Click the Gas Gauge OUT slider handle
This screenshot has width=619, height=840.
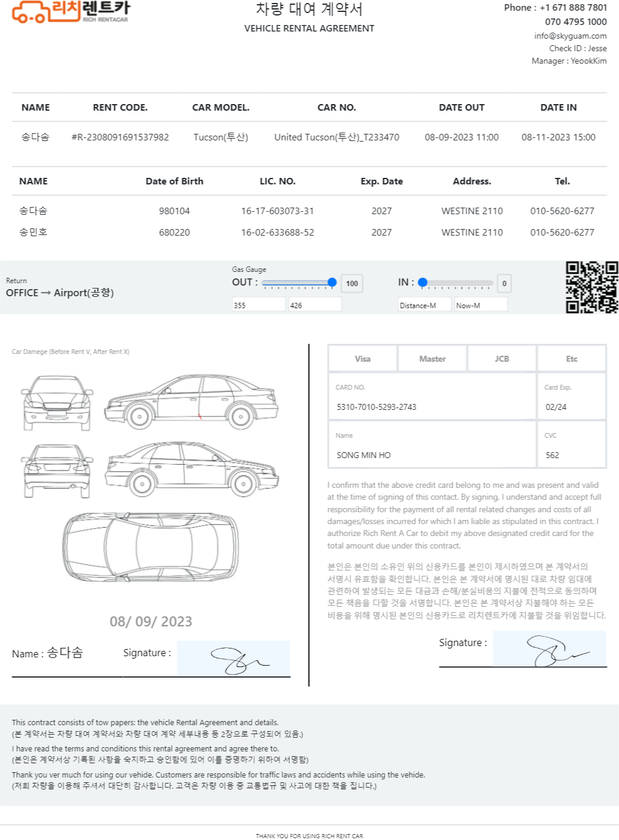[332, 283]
